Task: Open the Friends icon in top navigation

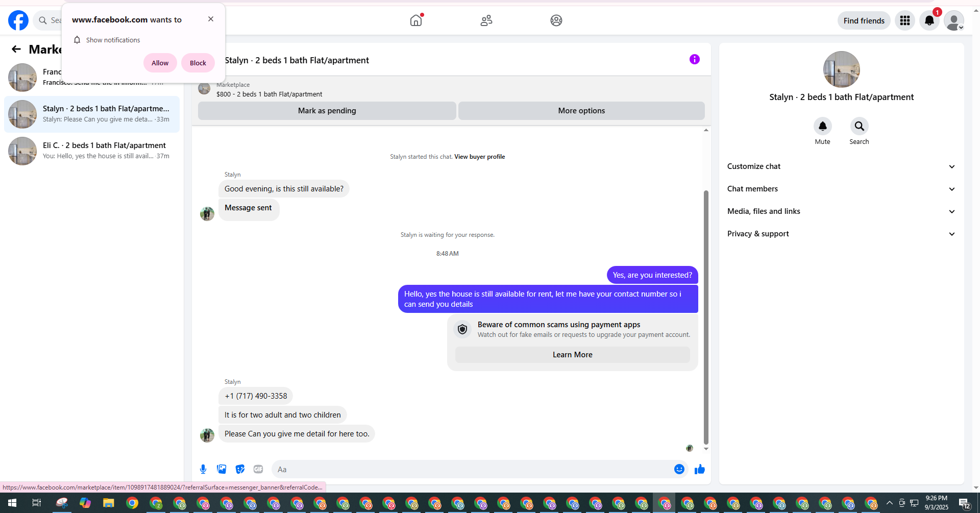Action: pos(486,20)
